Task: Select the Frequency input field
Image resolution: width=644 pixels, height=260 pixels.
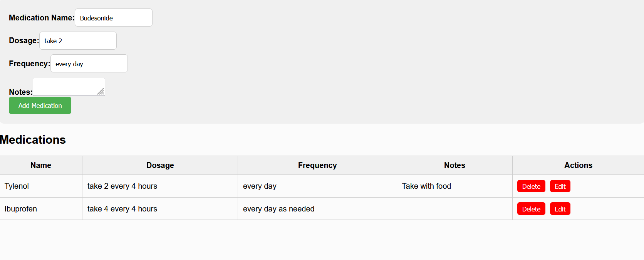Action: coord(89,64)
